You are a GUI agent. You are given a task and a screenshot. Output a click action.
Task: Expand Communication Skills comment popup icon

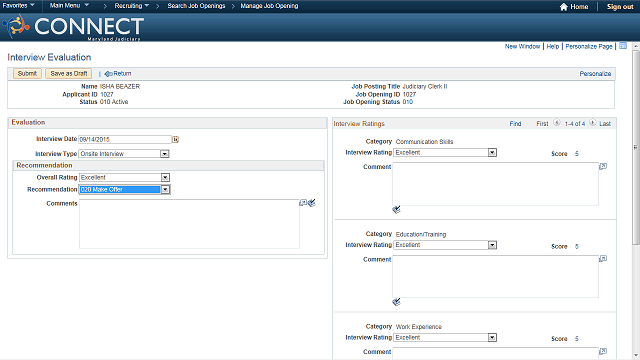[x=603, y=166]
